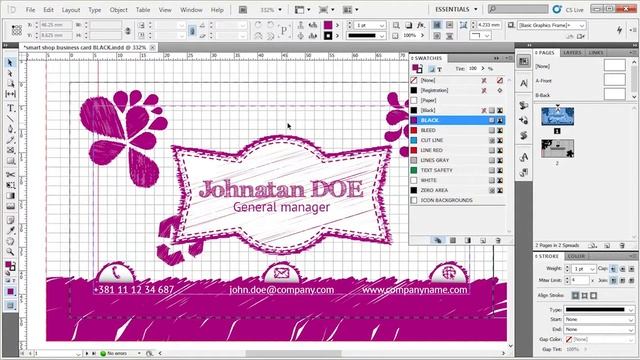Select the CUT LINE swatch
This screenshot has height=360, width=640.
(x=457, y=140)
